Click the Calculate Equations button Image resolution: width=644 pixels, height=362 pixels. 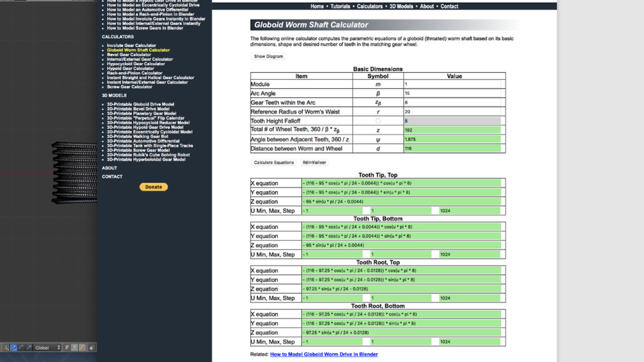tap(274, 162)
